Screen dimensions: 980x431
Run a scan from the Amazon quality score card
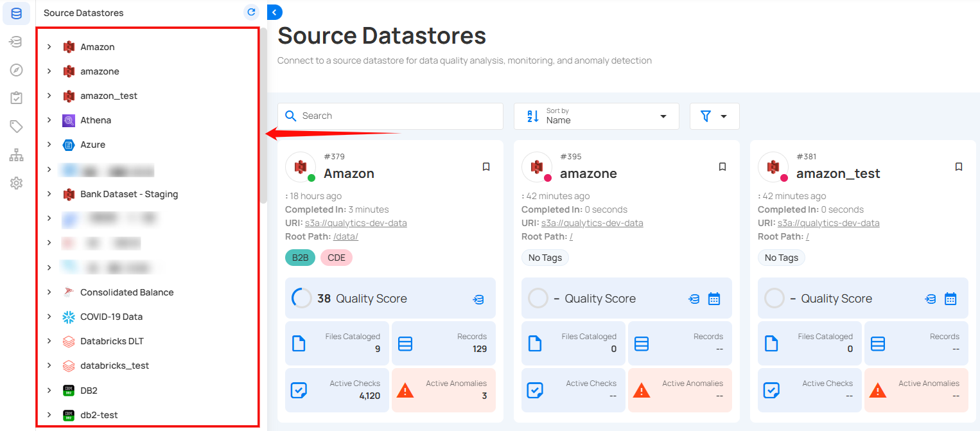tap(478, 298)
